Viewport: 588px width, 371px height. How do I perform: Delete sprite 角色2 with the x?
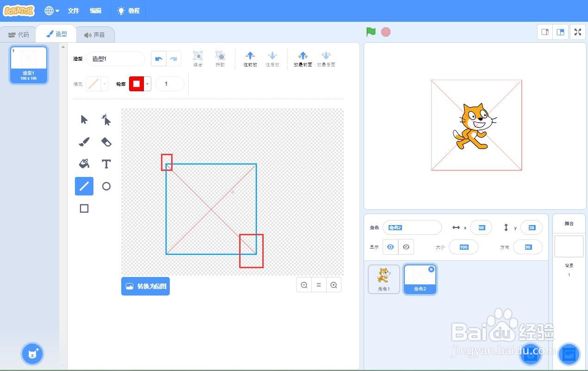431,269
